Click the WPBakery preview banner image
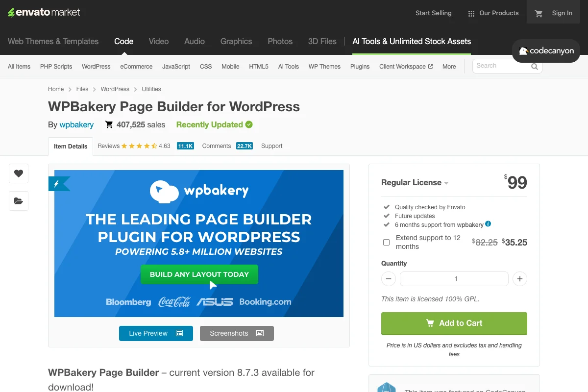588x392 pixels. pyautogui.click(x=199, y=244)
